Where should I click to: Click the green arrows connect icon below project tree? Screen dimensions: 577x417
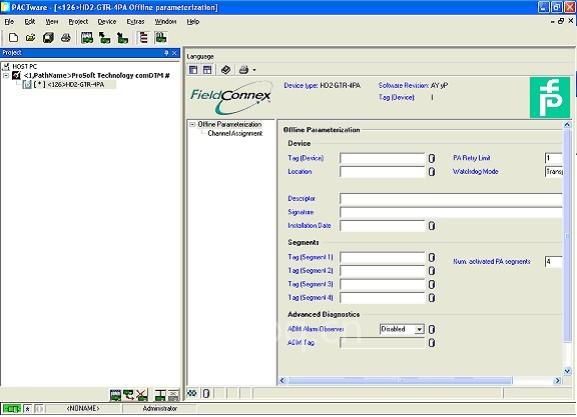128,395
